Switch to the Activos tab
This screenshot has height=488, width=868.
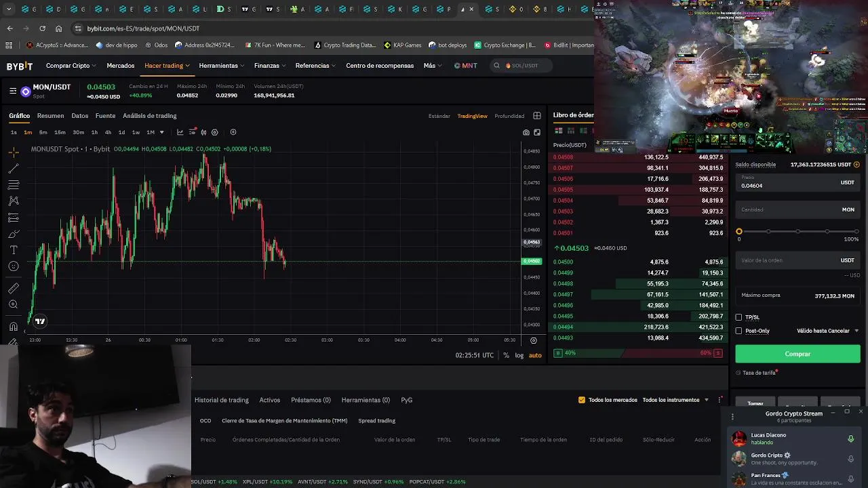point(270,400)
